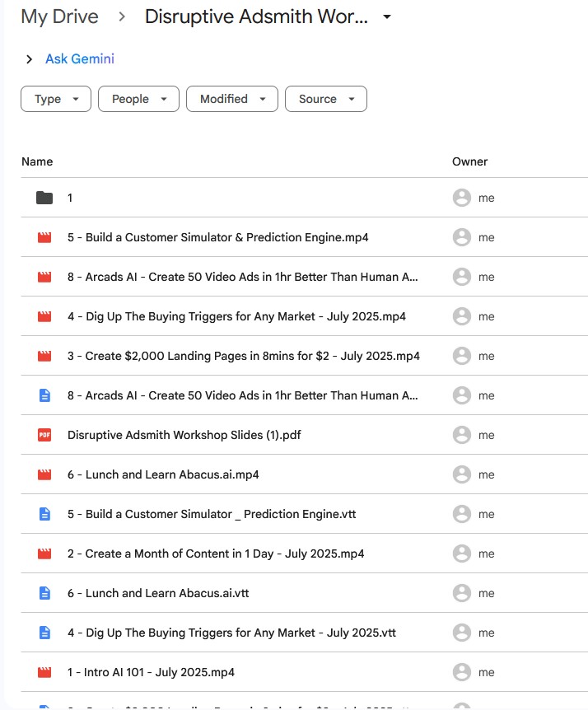Open the folder icon named 1
This screenshot has height=710, width=588.
pos(44,198)
